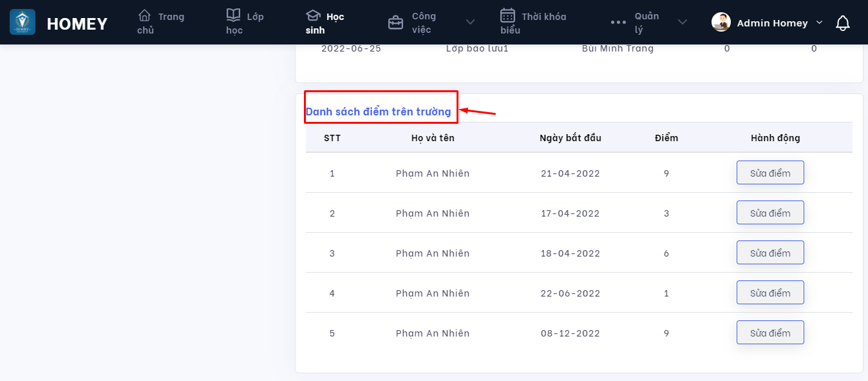Click Sửa điểm for the 22-06-2022 row
The height and width of the screenshot is (381, 868).
pos(770,293)
